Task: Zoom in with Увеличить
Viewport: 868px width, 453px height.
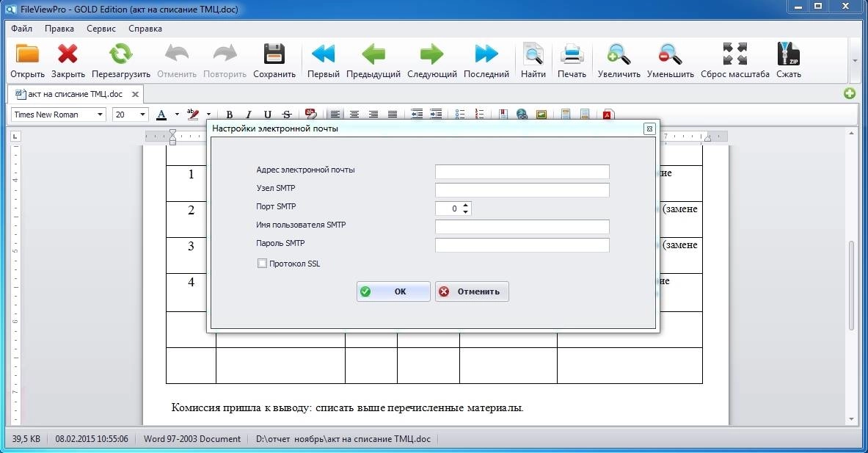Action: (619, 54)
